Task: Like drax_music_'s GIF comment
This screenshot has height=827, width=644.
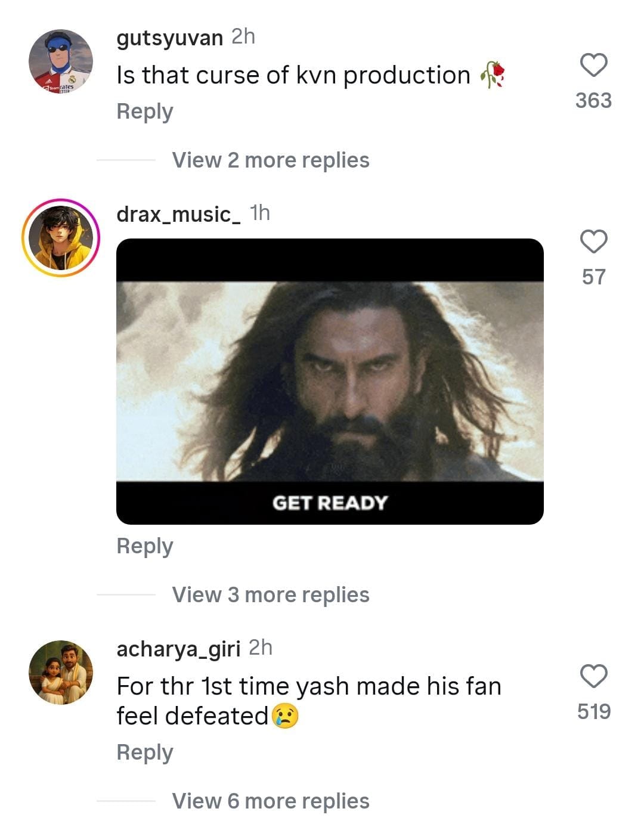Action: (x=593, y=241)
